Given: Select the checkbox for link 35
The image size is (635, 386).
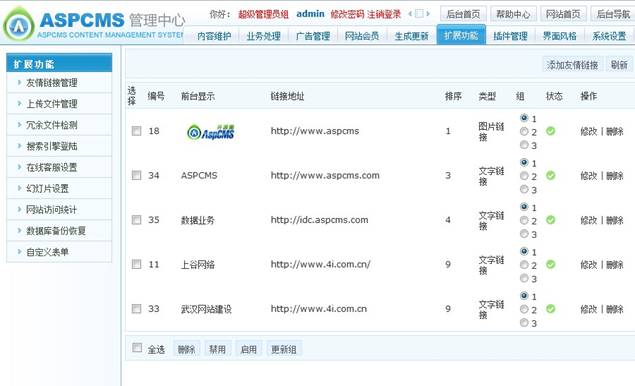Looking at the screenshot, I should pyautogui.click(x=136, y=220).
